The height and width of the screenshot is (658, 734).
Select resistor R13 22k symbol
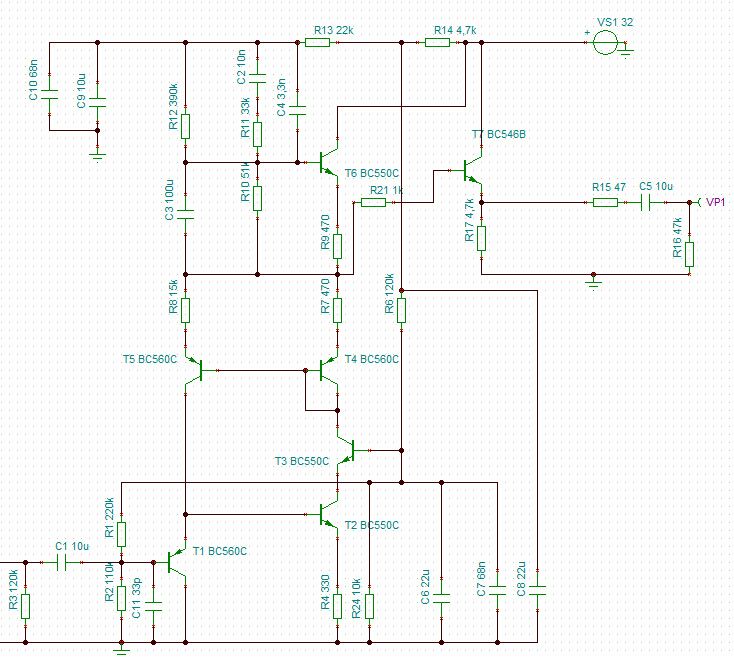(317, 43)
